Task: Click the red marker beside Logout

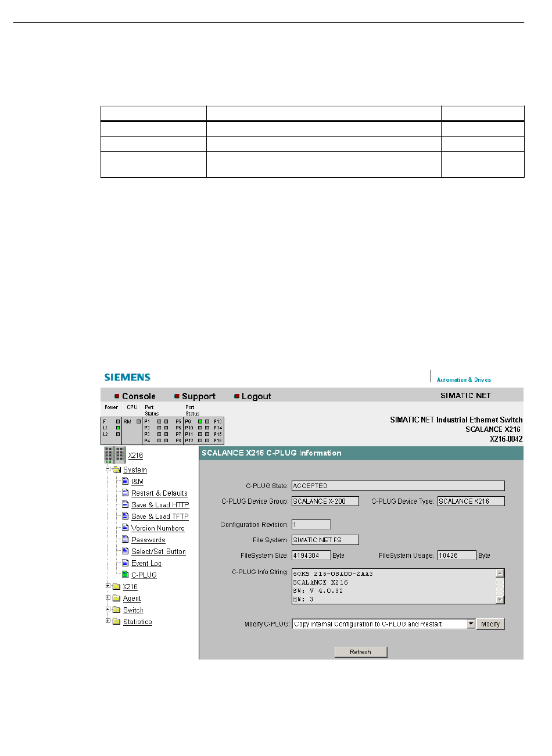Action: pyautogui.click(x=236, y=396)
